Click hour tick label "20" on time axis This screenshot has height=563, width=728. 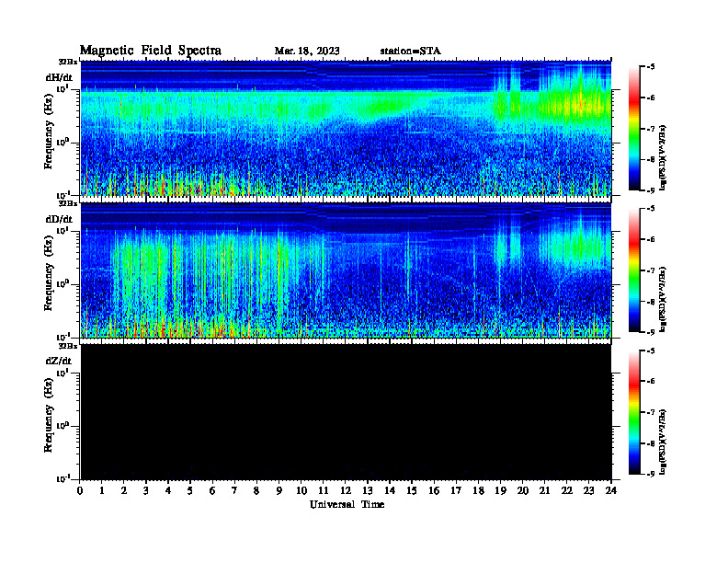(523, 491)
